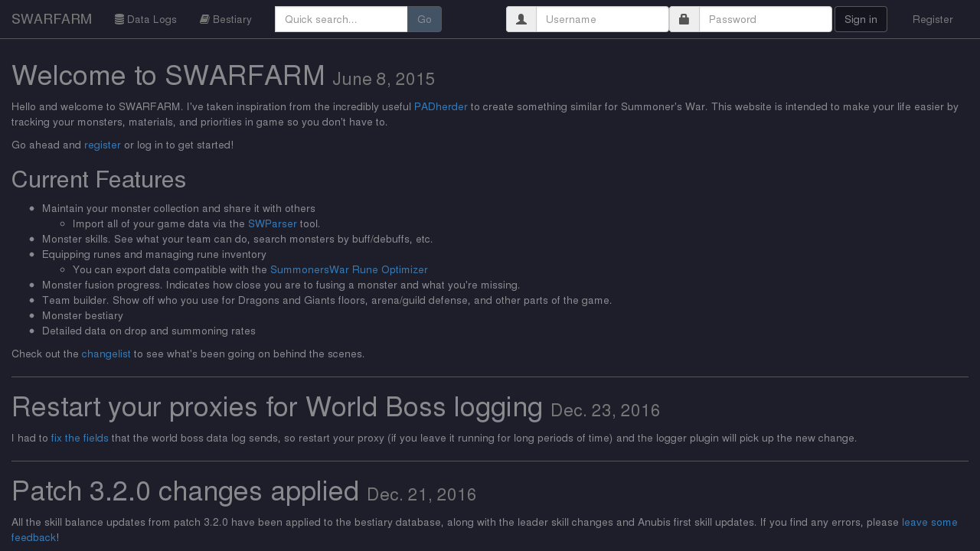Click the Sign in button
This screenshot has width=980, height=551.
(861, 19)
